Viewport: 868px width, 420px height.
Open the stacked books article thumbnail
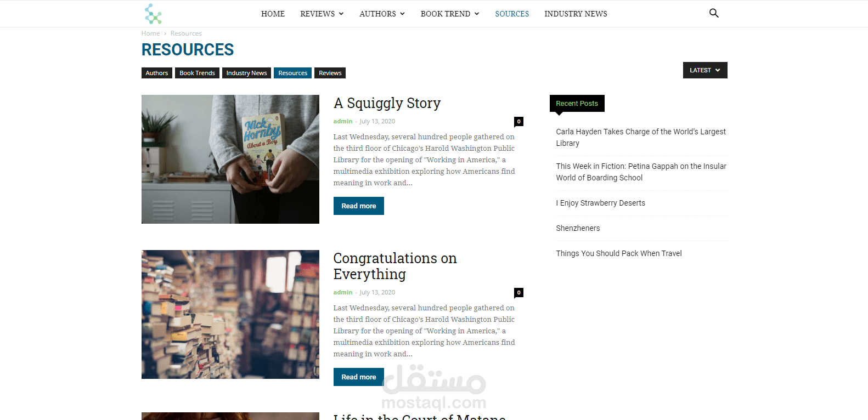(x=230, y=314)
